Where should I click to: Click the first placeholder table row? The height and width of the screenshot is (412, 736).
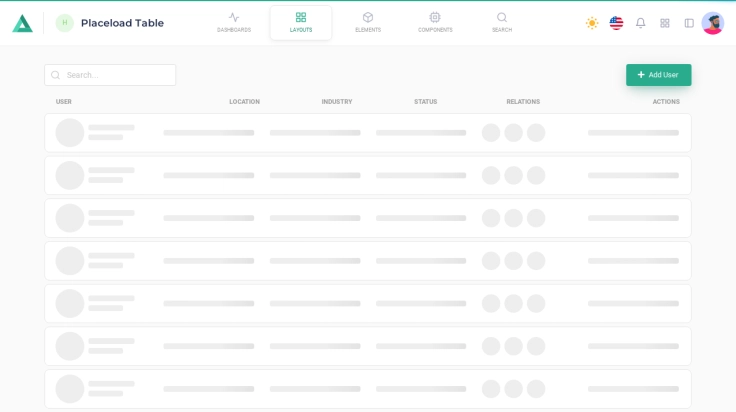click(367, 133)
